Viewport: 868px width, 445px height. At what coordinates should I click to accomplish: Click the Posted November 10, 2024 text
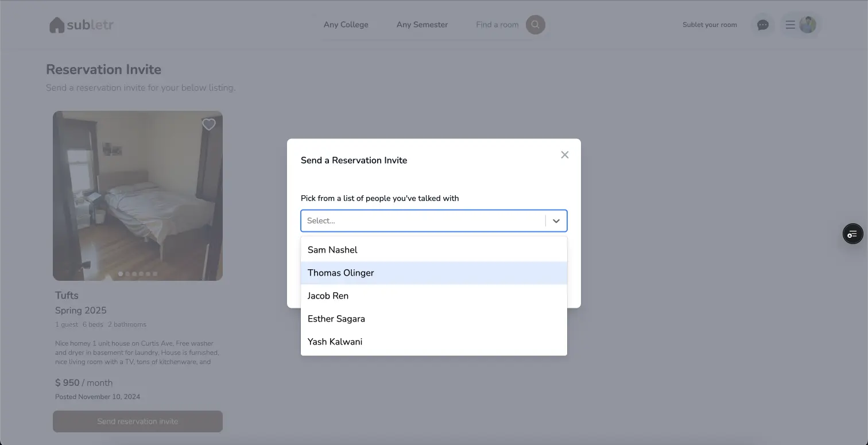[98, 397]
